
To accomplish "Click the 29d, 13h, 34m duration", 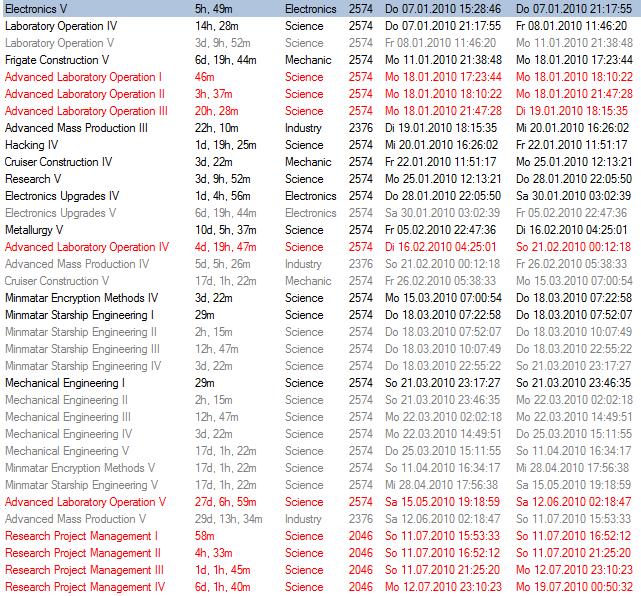I will click(229, 519).
